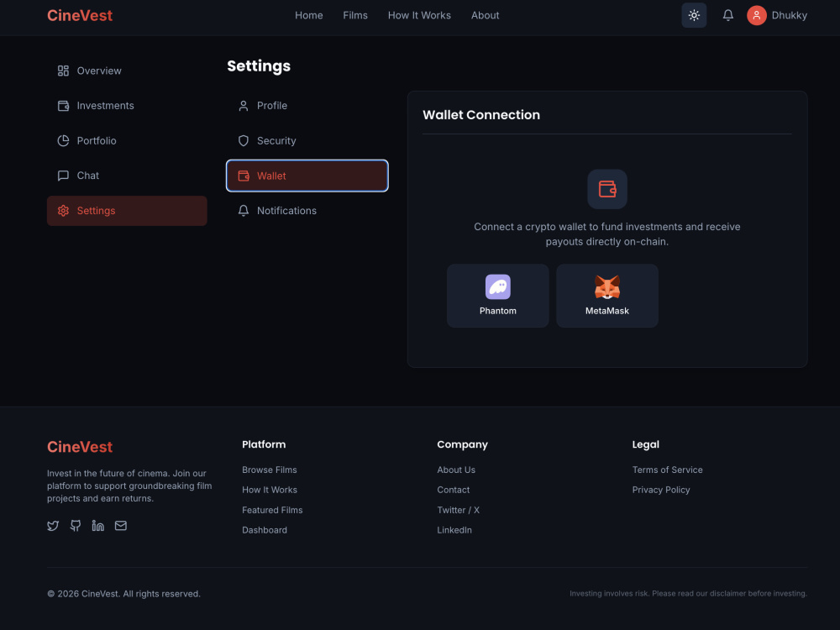Connect with the MetaMask wallet label
This screenshot has width=840, height=630.
607,311
